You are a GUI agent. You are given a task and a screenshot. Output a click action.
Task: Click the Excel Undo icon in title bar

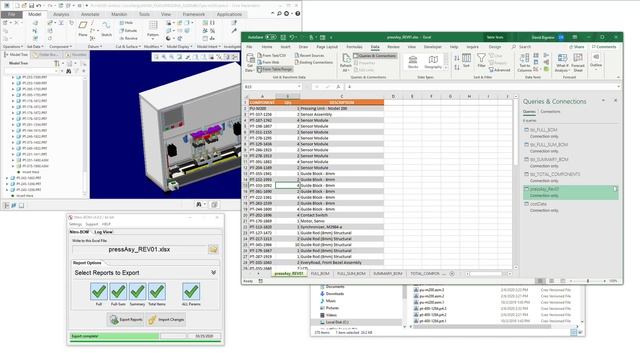[x=292, y=37]
